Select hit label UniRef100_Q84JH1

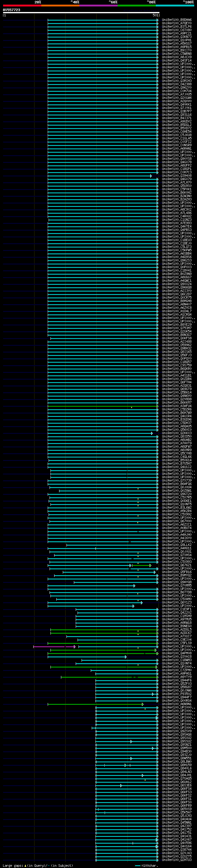177,775
